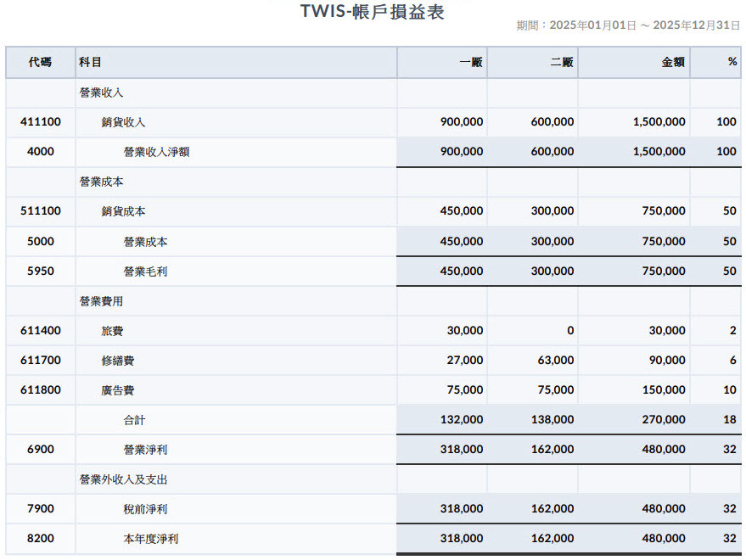Click the 63,000 二廠 修繕費 value
Viewport: 746px width, 560px height.
(x=556, y=360)
